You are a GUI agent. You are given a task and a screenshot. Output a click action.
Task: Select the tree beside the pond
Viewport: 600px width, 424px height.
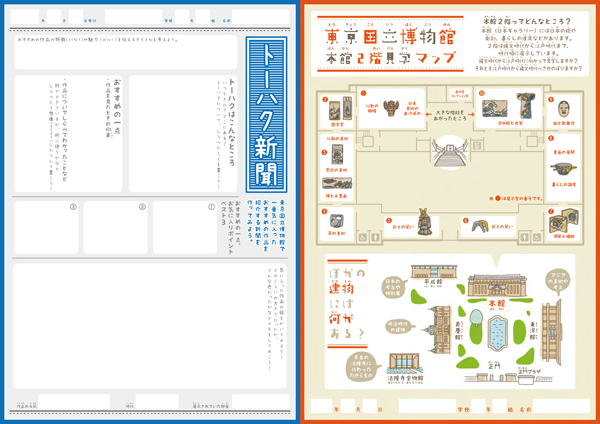476,318
